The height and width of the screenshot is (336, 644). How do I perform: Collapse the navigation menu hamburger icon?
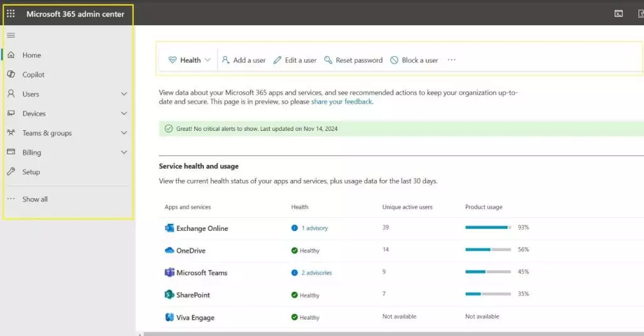pos(11,35)
